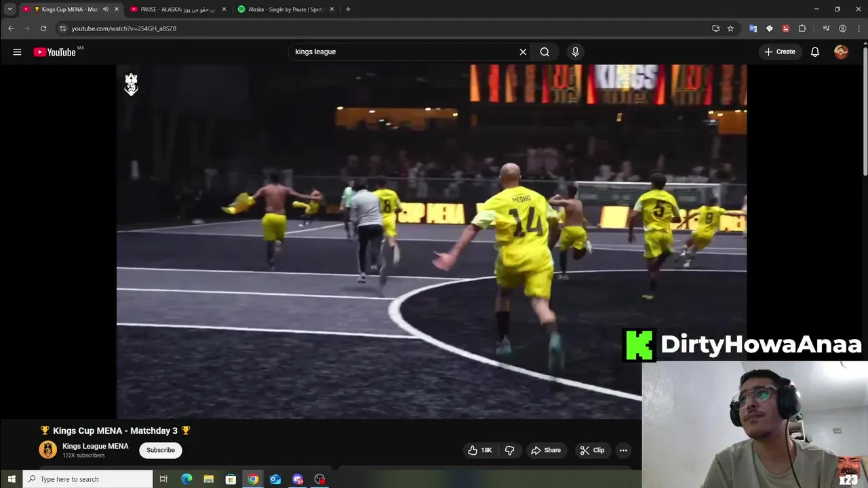Open a new browser tab
Screen dimensions: 868x488
[x=348, y=9]
